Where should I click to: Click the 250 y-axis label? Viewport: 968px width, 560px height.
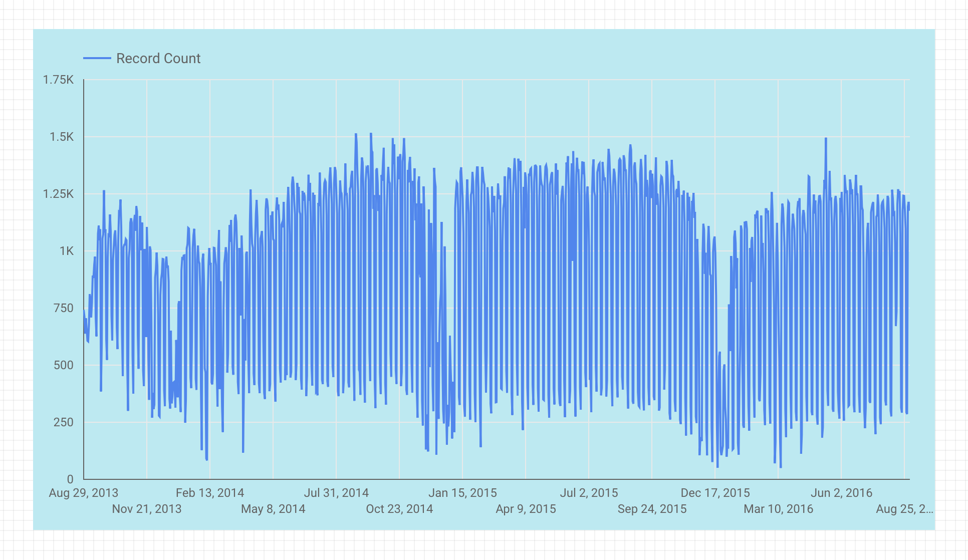click(x=64, y=422)
